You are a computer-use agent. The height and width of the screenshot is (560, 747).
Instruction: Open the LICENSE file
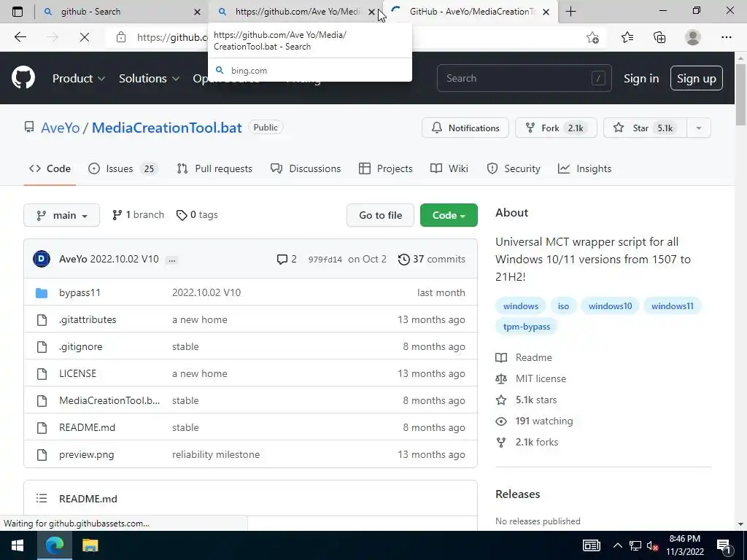pos(77,373)
